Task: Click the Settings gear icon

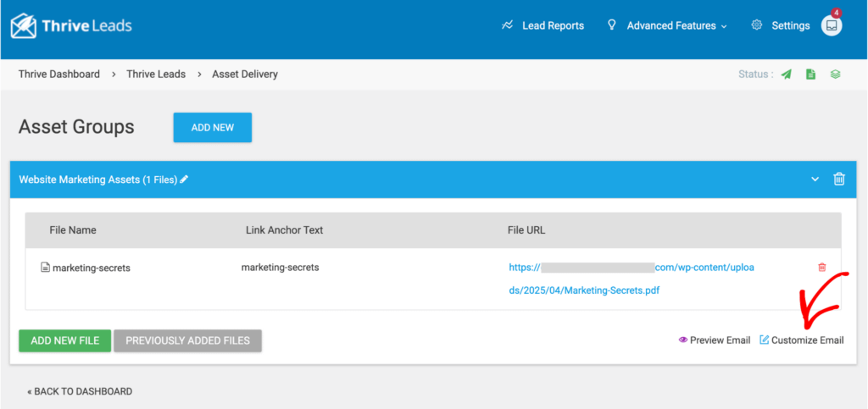Action: tap(757, 25)
